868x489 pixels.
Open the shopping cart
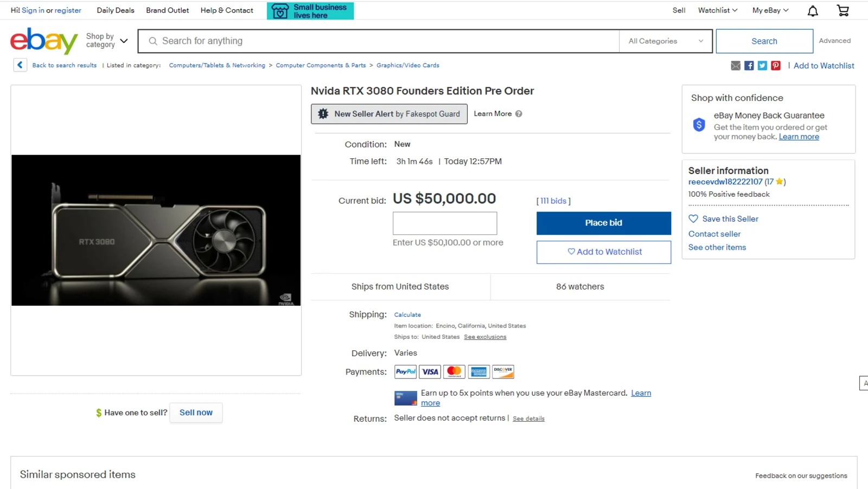843,11
